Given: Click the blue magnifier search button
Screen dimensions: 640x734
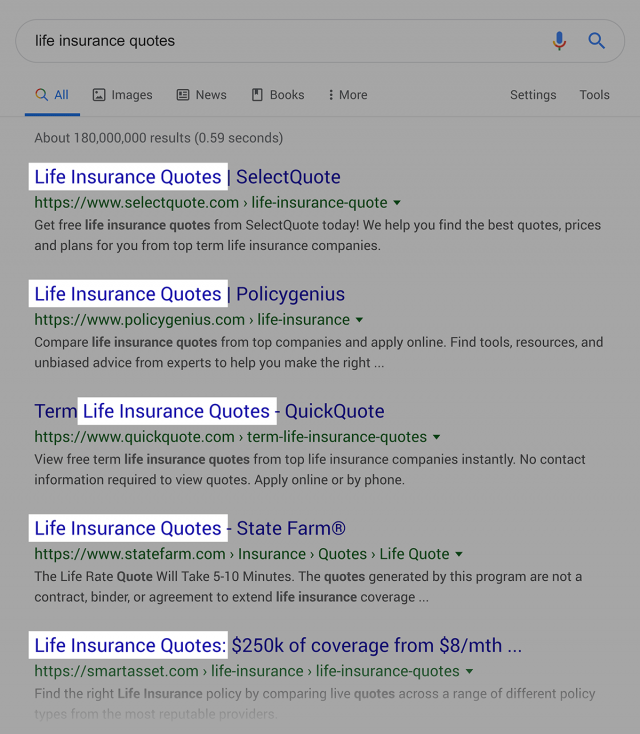Looking at the screenshot, I should click(596, 41).
